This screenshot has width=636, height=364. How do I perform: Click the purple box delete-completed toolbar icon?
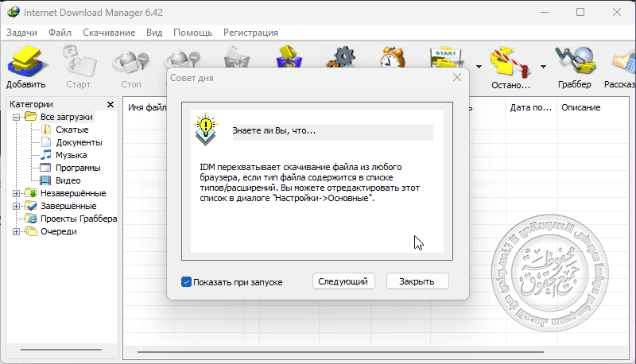tap(289, 56)
